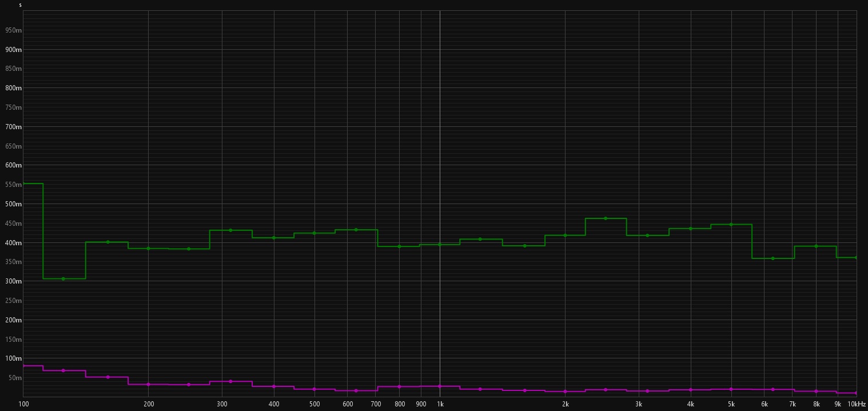Select the magenta point at the 10kHz edge
The image size is (868, 411).
[x=855, y=393]
